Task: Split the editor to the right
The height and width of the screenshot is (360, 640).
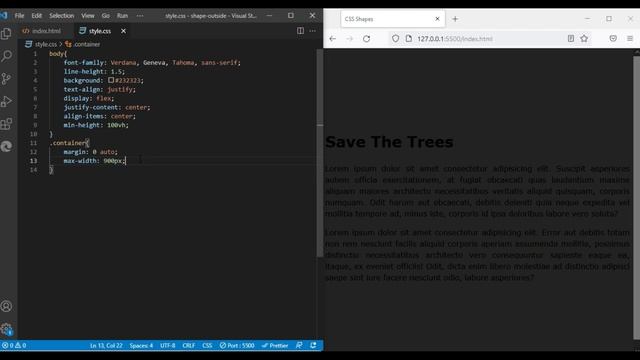Action: [300, 31]
